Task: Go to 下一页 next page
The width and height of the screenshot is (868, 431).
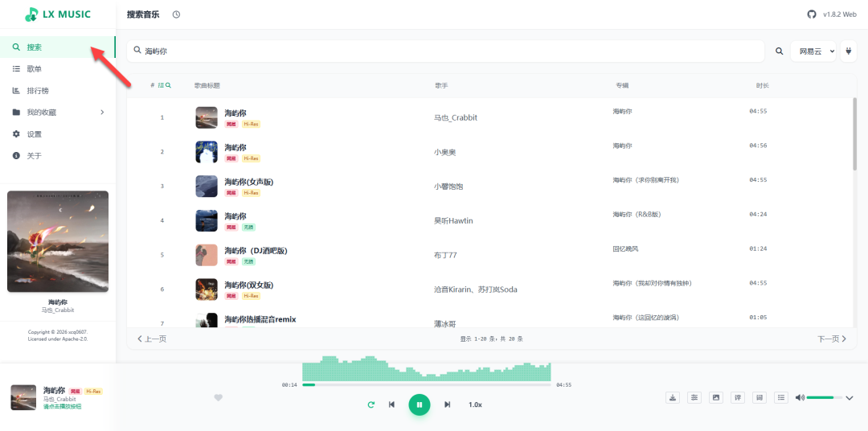Action: tap(832, 339)
